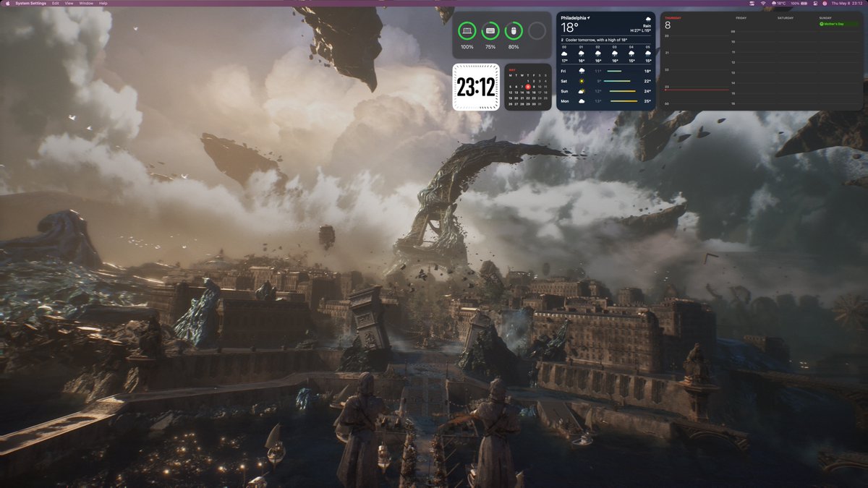Click the Sun row label in weather forecast
This screenshot has width=868, height=488.
(564, 91)
